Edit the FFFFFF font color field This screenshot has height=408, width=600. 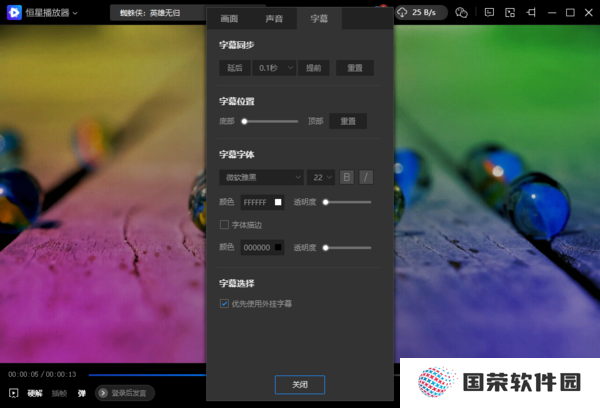coord(262,202)
